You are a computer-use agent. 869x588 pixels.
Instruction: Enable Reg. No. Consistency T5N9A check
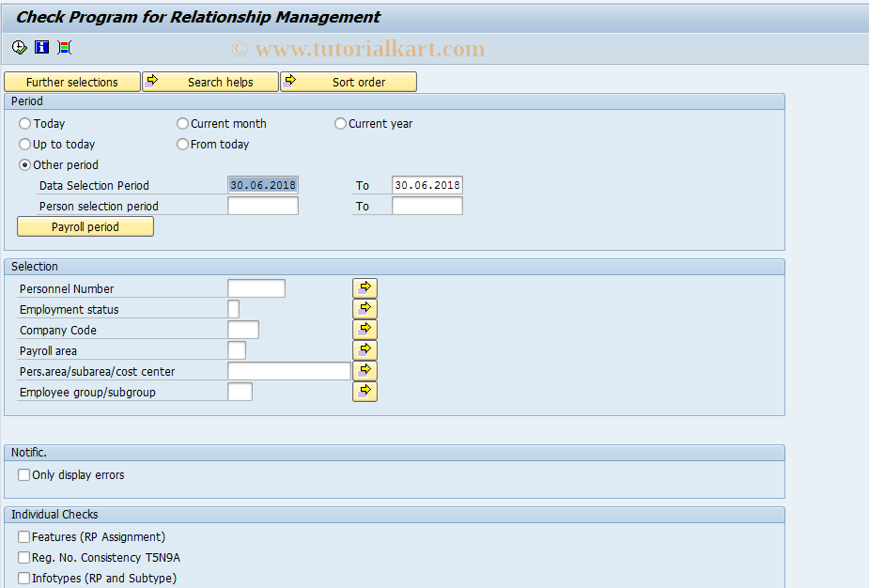tap(23, 557)
